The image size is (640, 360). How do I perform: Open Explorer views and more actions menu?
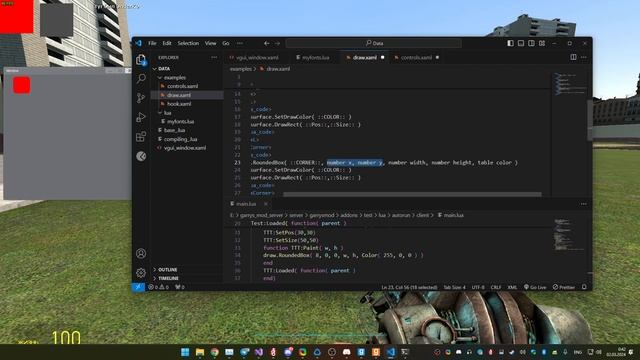[214, 58]
